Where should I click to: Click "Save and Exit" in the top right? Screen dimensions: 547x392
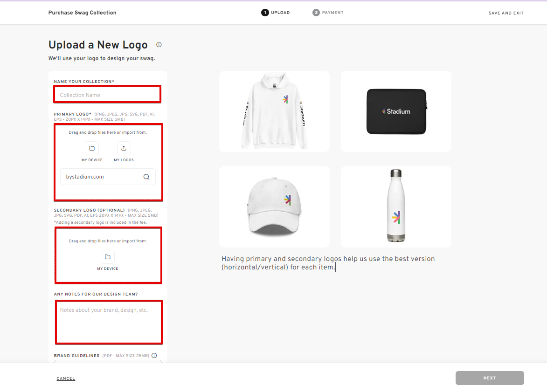point(506,13)
